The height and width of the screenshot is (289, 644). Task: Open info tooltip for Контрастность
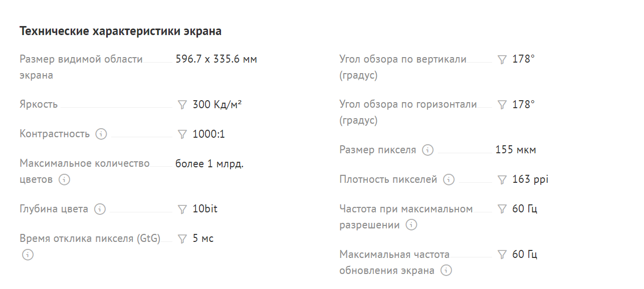coord(101,134)
